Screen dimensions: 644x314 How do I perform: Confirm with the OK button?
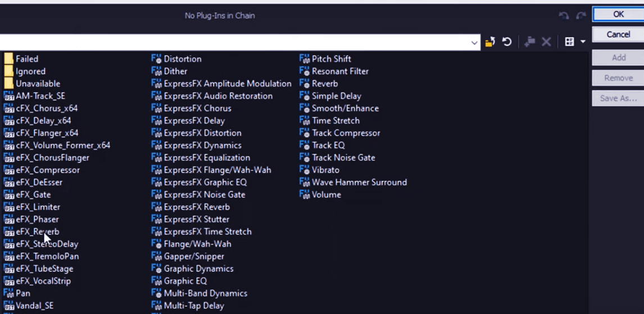pos(618,14)
